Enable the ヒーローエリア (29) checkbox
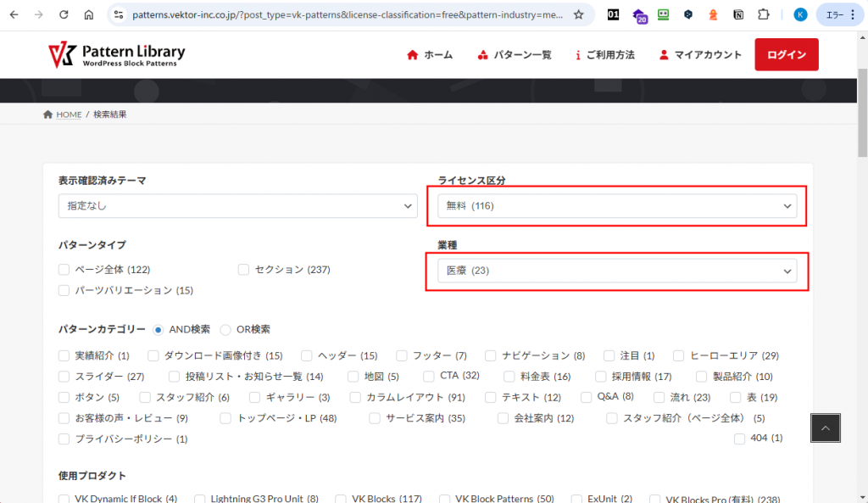868x503 pixels. 680,355
